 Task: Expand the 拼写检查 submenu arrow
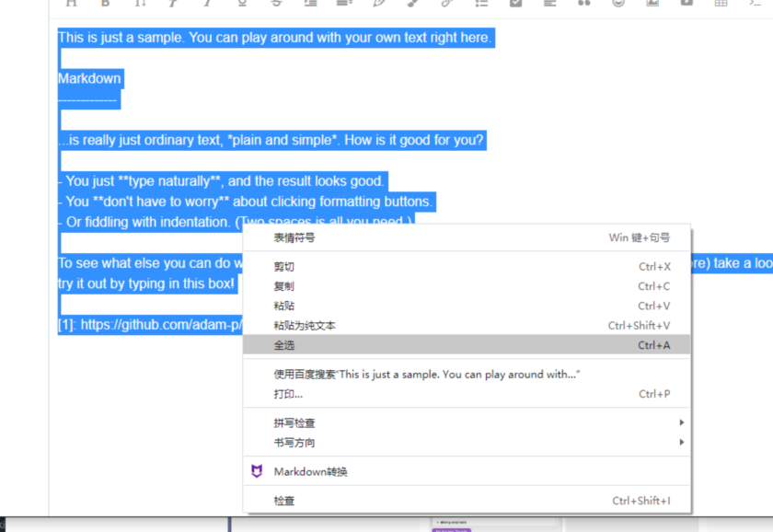[681, 422]
